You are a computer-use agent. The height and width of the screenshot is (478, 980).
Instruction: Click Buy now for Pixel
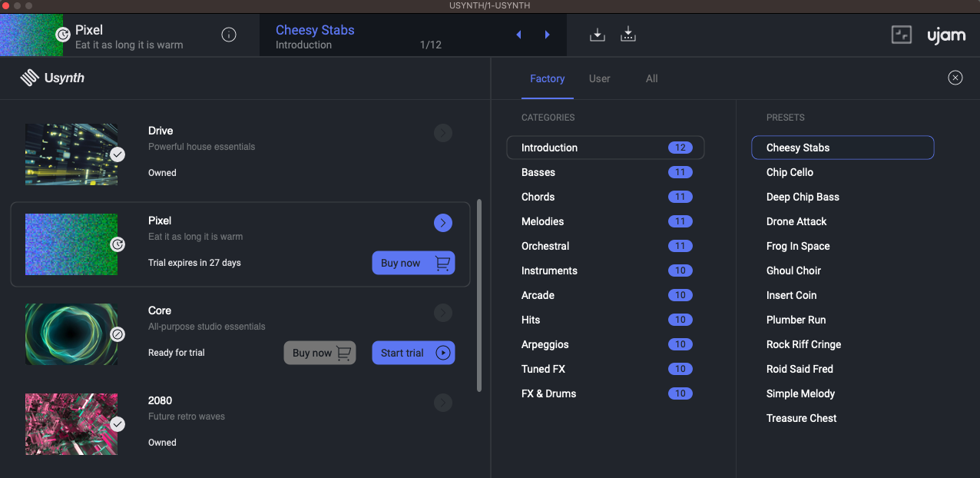point(414,263)
